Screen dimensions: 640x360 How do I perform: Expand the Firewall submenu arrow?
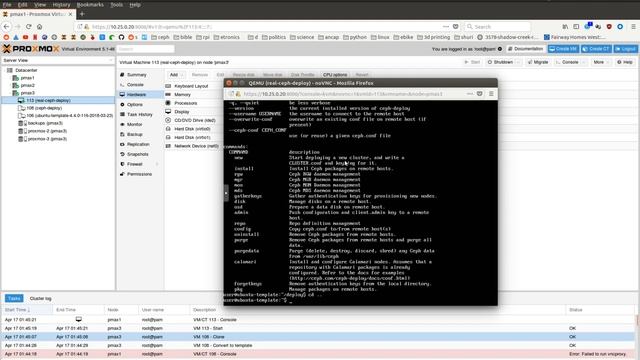[x=157, y=164]
